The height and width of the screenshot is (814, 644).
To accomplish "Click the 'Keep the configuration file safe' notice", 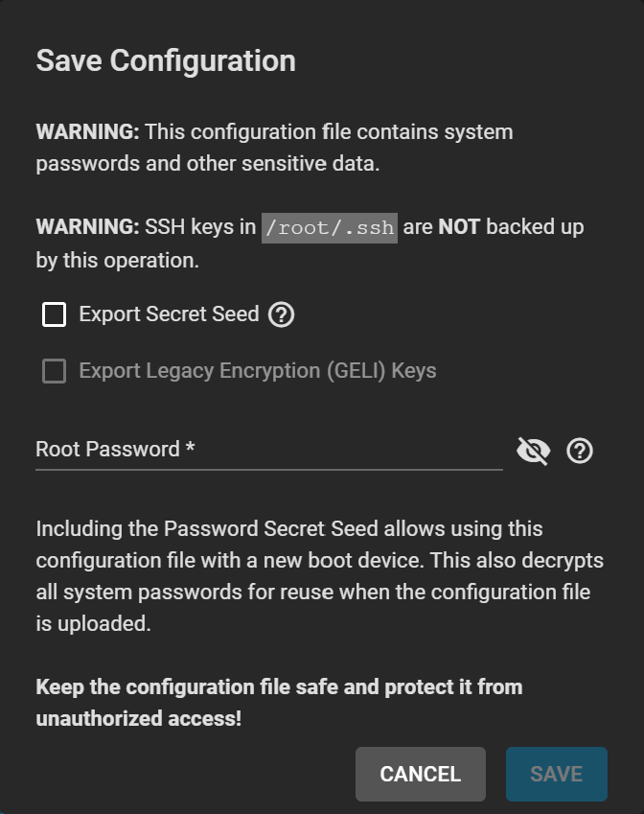I will (x=278, y=687).
